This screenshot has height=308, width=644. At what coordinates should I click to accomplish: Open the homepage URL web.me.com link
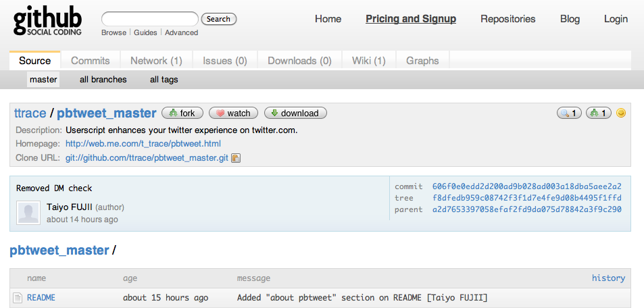[143, 144]
